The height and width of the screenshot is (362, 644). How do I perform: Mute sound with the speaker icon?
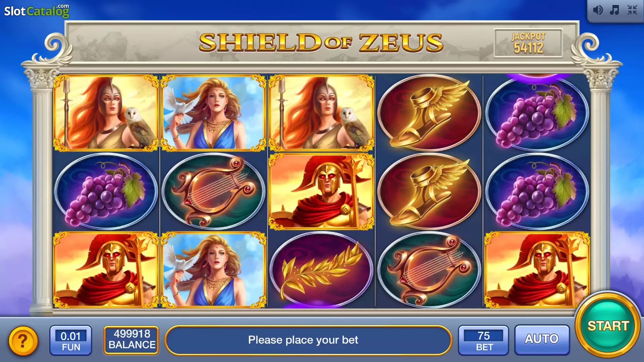[598, 10]
